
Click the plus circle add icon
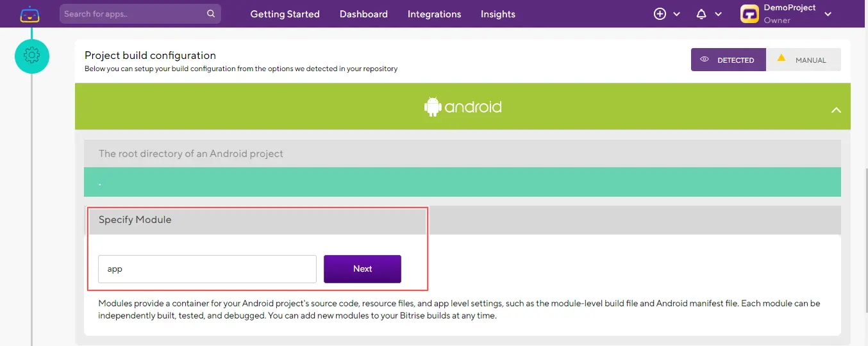tap(660, 14)
